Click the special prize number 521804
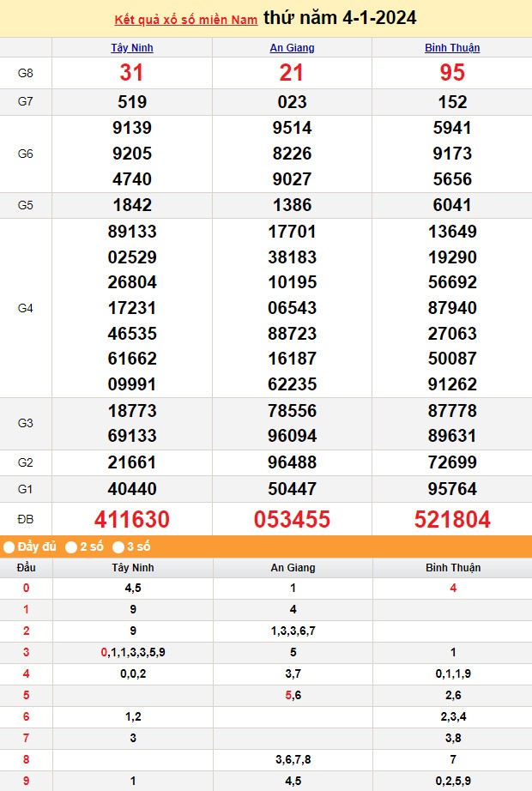This screenshot has width=532, height=791. click(452, 519)
